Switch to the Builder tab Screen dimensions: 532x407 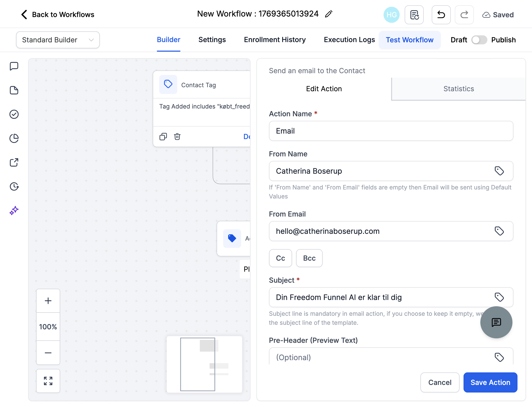click(x=168, y=40)
